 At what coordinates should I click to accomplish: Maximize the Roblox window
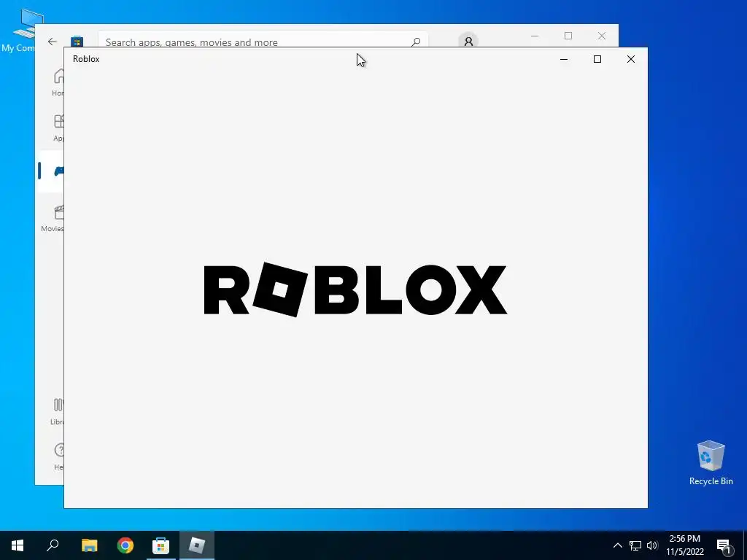pyautogui.click(x=597, y=59)
